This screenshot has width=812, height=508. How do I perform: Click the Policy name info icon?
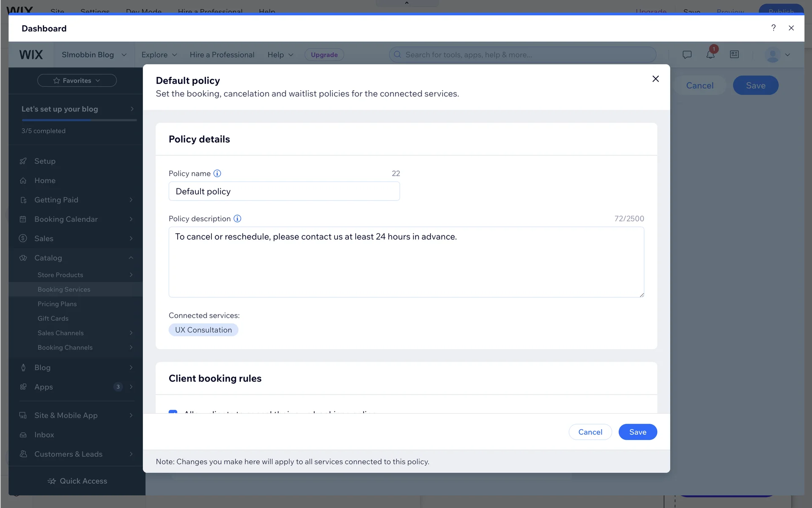pos(217,174)
